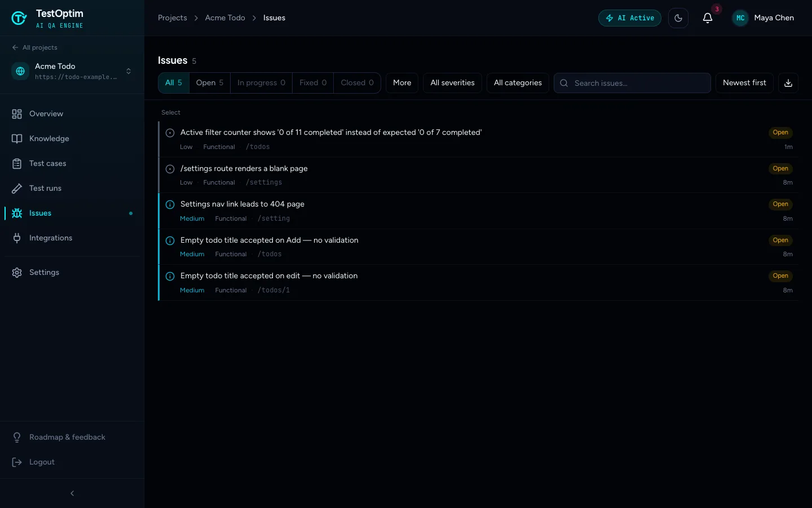Screen dimensions: 812x508
Task: Click the TestOptim logo icon
Action: pyautogui.click(x=19, y=18)
